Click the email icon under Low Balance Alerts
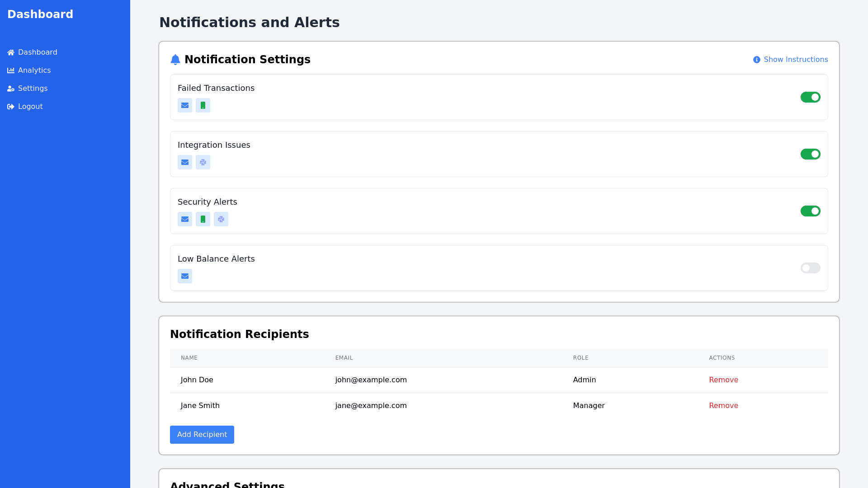Screen dimensions: 868x488 (185, 276)
